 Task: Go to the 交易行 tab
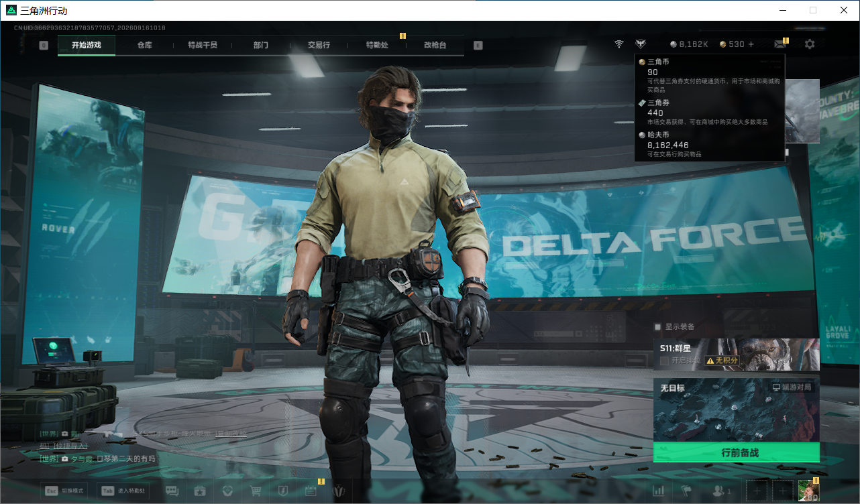(319, 46)
